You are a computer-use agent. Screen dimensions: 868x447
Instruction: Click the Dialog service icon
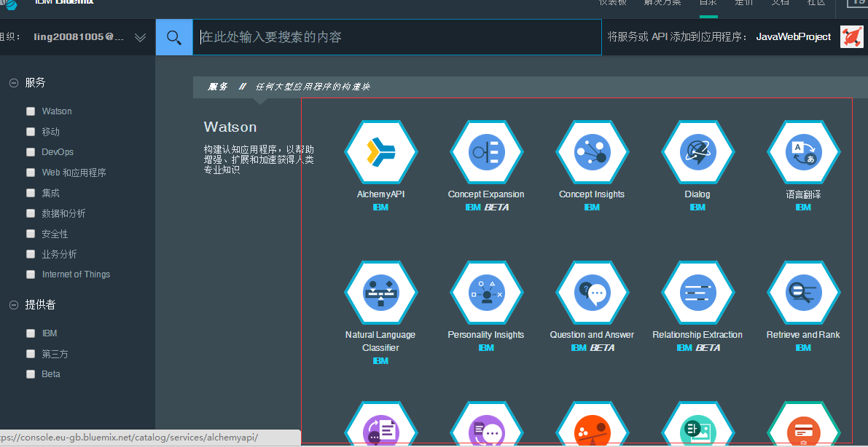697,152
